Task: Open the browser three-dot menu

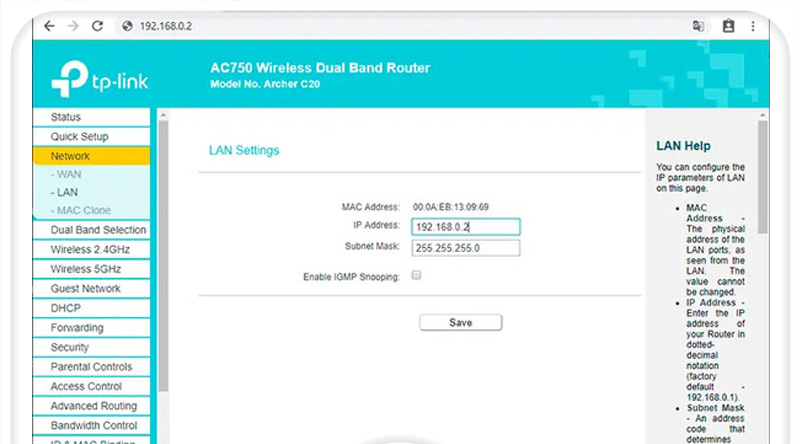Action: 755,26
